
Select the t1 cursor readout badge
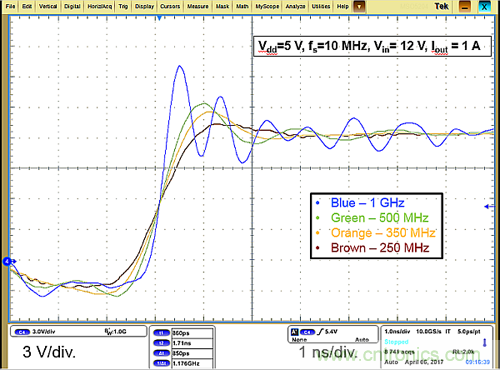[x=162, y=333]
